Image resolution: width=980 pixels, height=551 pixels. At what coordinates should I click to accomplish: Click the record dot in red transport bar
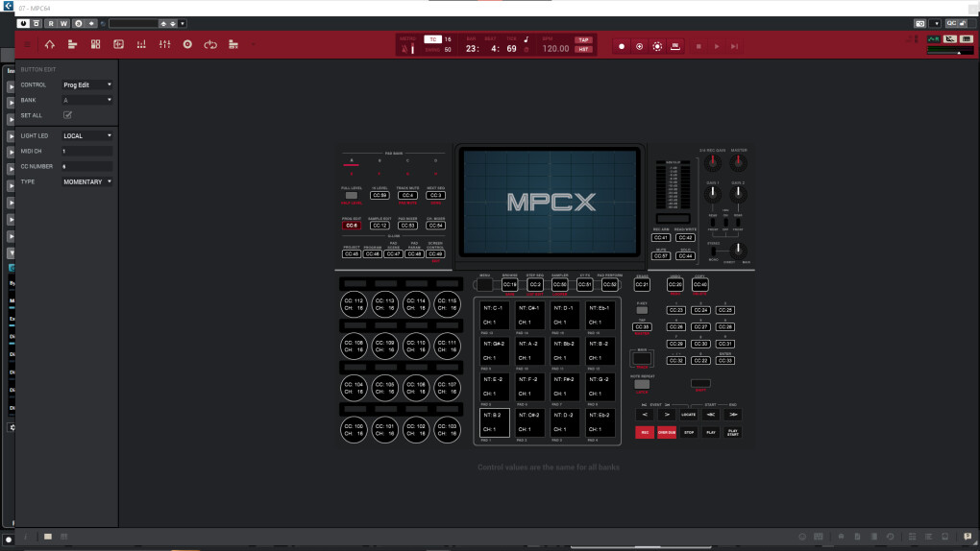[622, 46]
